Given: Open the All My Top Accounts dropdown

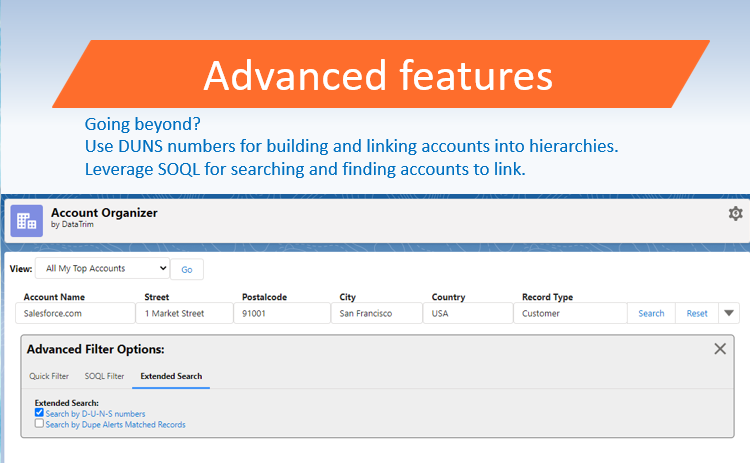Looking at the screenshot, I should click(x=102, y=268).
